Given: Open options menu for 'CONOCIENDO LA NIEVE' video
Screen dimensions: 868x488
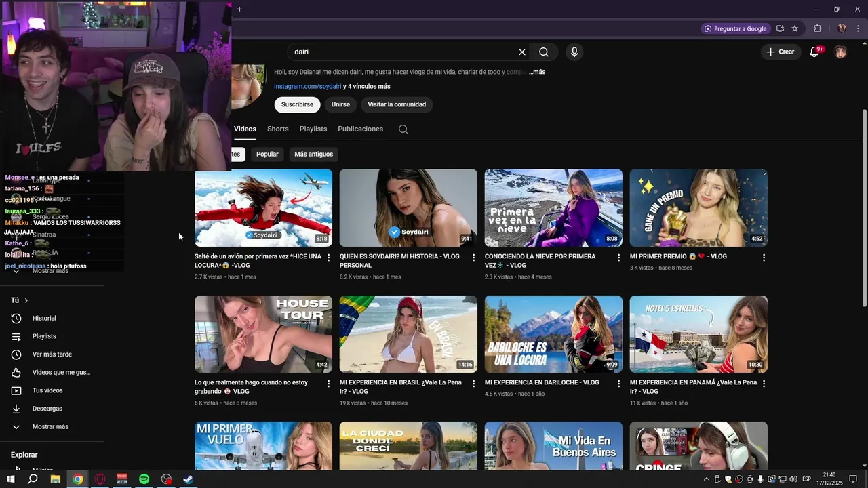Looking at the screenshot, I should pos(619,258).
